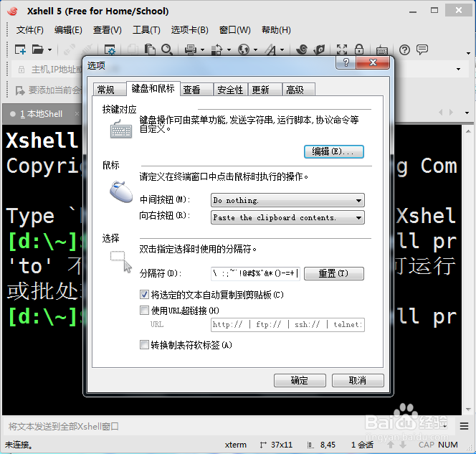Image resolution: width=476 pixels, height=454 pixels.
Task: Close the options dialog with red X
Action: coord(373,62)
